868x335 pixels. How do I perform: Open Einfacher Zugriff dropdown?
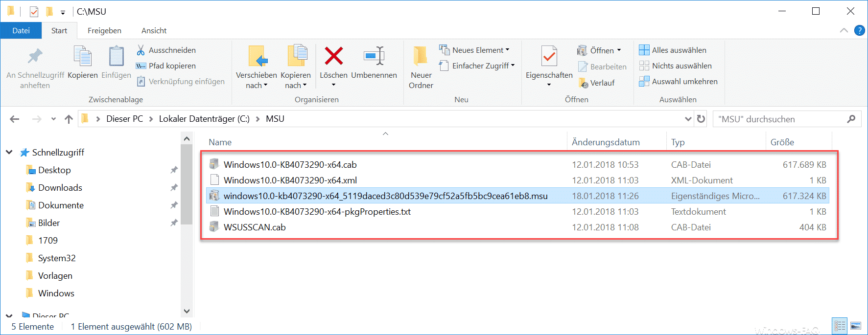click(477, 66)
